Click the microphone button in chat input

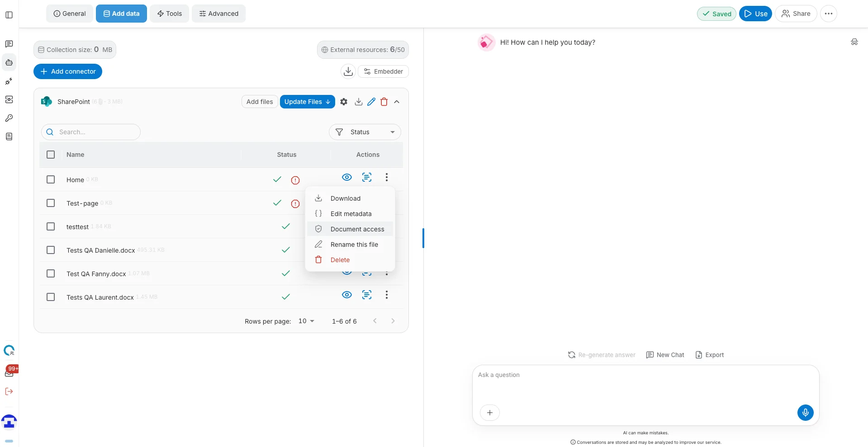(x=805, y=412)
